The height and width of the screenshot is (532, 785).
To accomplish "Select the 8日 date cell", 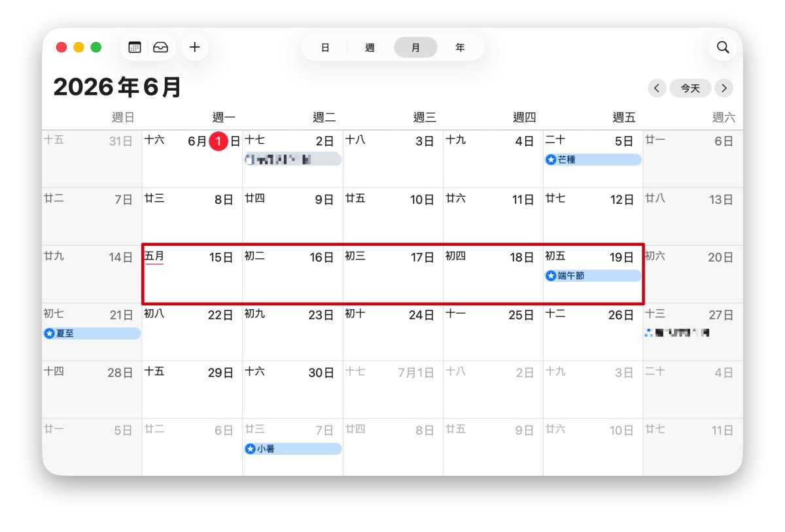I will pyautogui.click(x=192, y=216).
